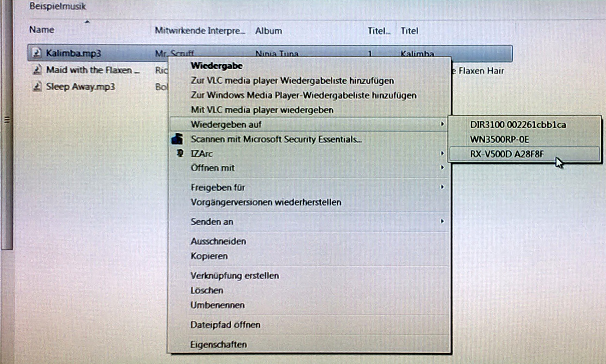Open the IZArc menu entry
This screenshot has width=606, height=364.
(201, 154)
